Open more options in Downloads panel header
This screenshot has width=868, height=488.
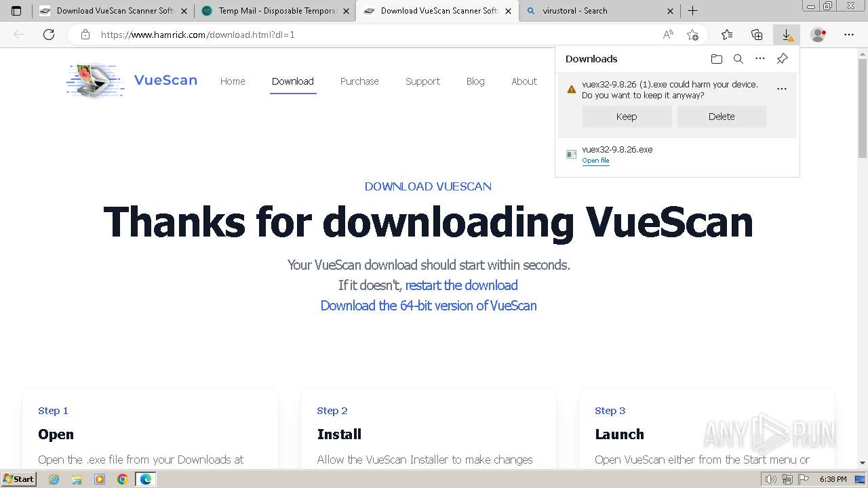760,59
